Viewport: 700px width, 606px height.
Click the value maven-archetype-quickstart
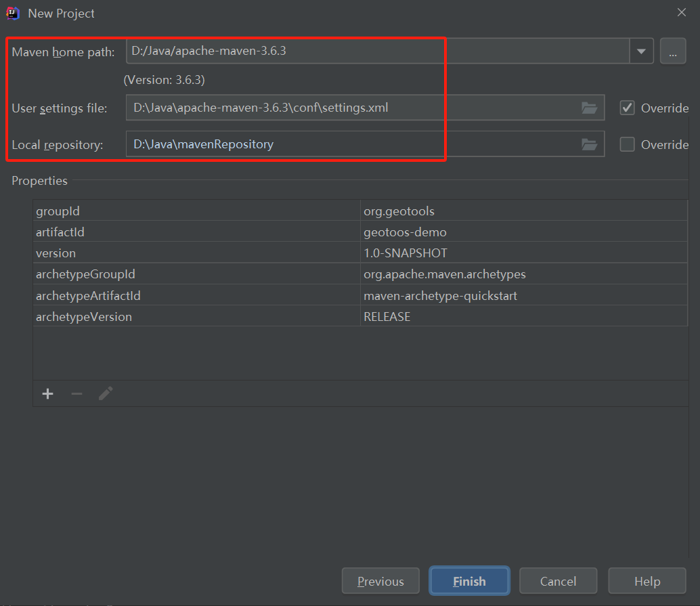coord(440,296)
